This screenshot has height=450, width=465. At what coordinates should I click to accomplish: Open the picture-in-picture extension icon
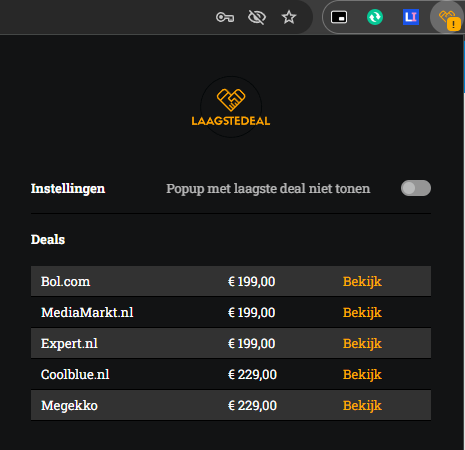339,17
